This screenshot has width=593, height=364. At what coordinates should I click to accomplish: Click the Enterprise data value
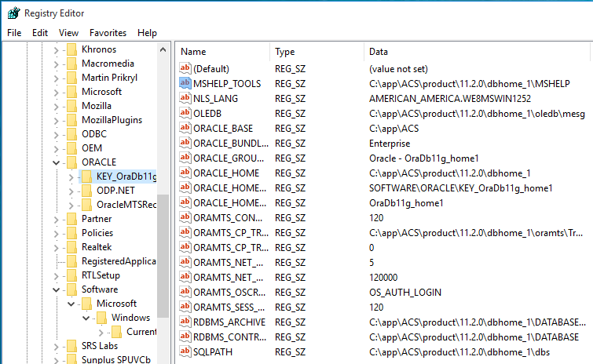pyautogui.click(x=390, y=144)
